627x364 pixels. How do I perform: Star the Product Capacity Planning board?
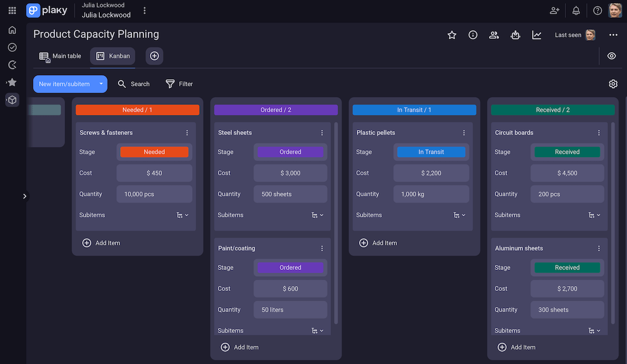pyautogui.click(x=451, y=34)
